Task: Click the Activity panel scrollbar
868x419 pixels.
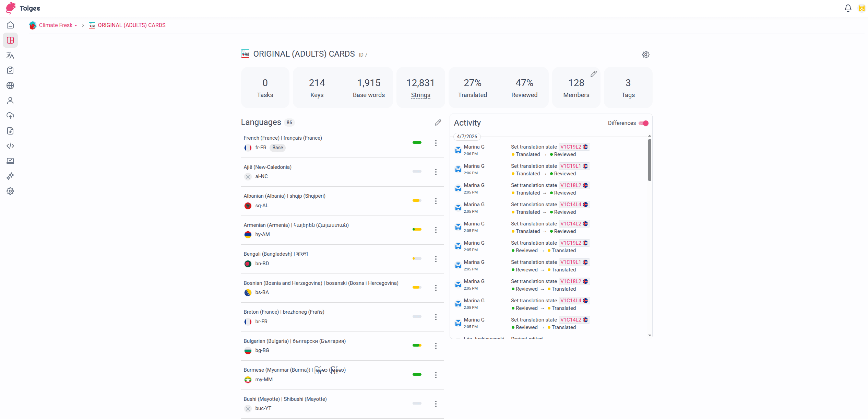Action: coord(650,160)
